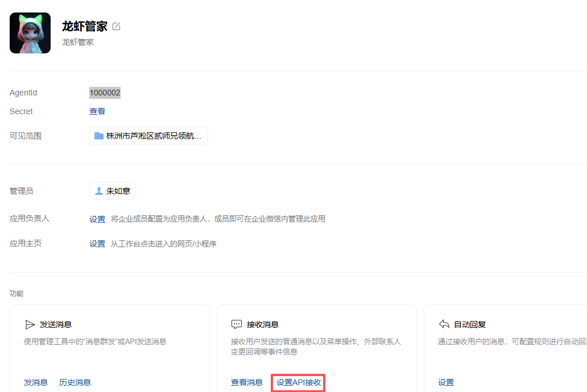The height and width of the screenshot is (392, 587).
Task: Select the AgentId value 1000002
Action: [x=105, y=92]
